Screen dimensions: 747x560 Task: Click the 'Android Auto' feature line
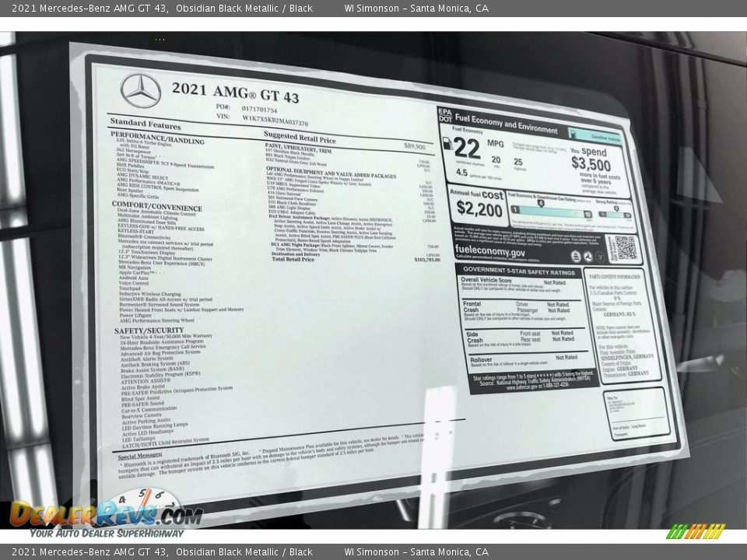point(133,278)
